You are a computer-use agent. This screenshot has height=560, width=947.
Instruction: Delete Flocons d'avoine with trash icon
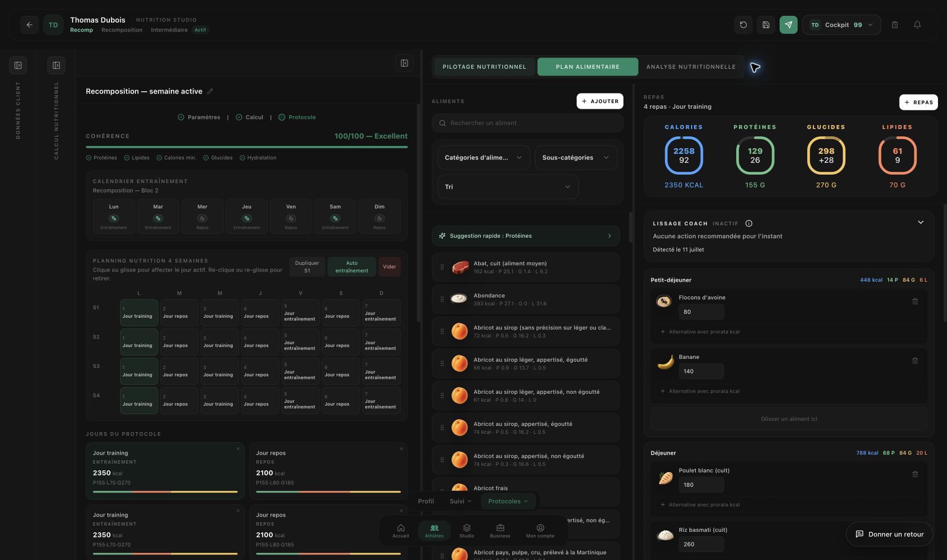(x=915, y=301)
